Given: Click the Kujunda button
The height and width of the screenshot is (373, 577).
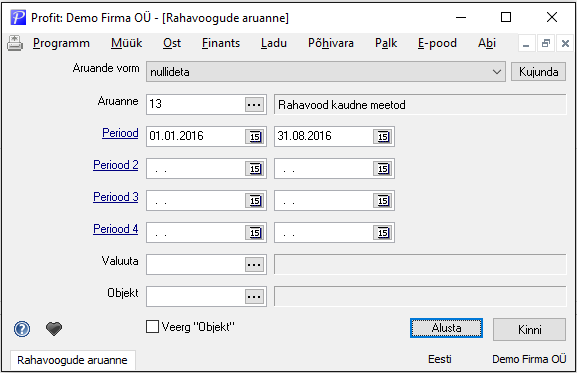Looking at the screenshot, I should point(538,72).
